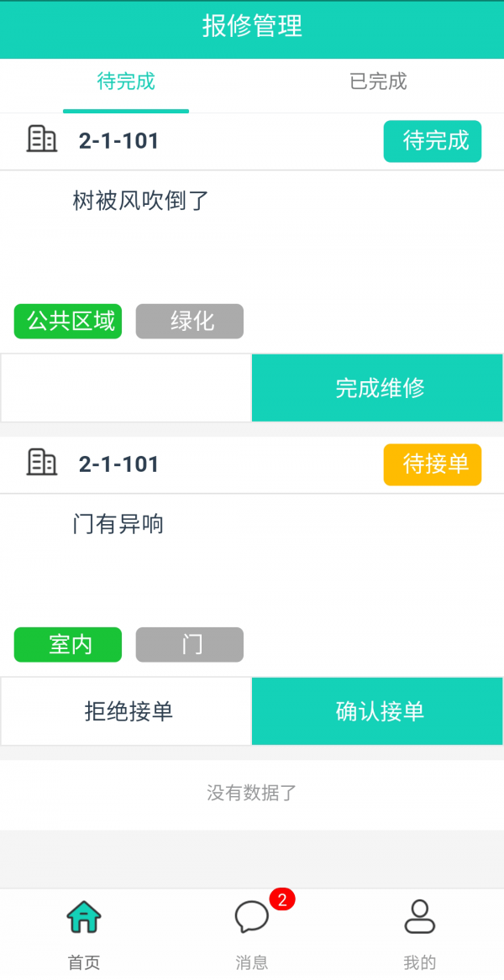Click the empty input beside 完成维修
Screen dimensions: 504x980
(124, 387)
